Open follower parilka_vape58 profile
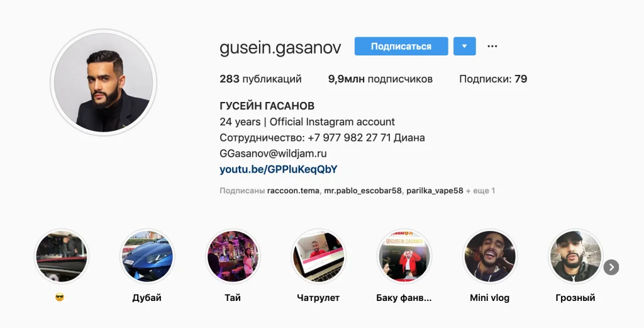644x328 pixels. [435, 191]
